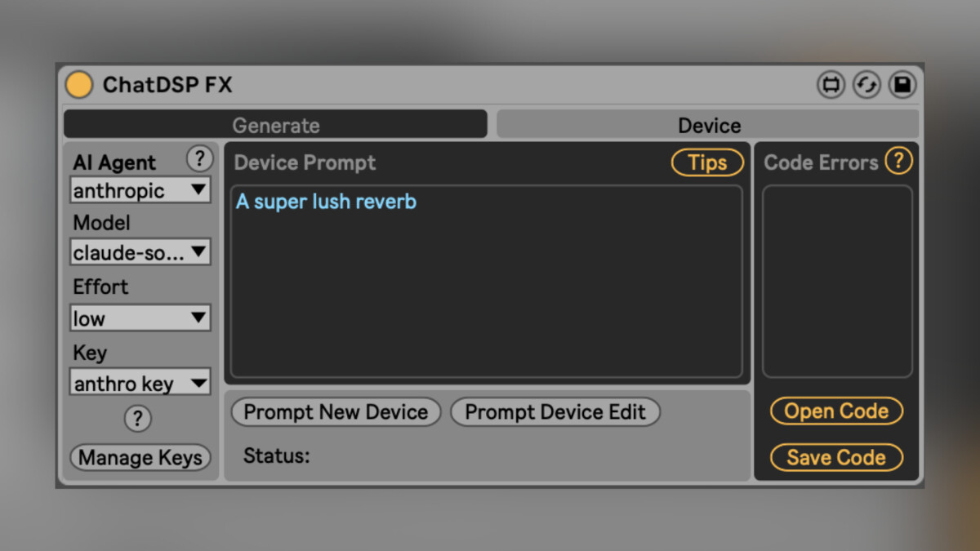Select the Generate tab

[275, 124]
